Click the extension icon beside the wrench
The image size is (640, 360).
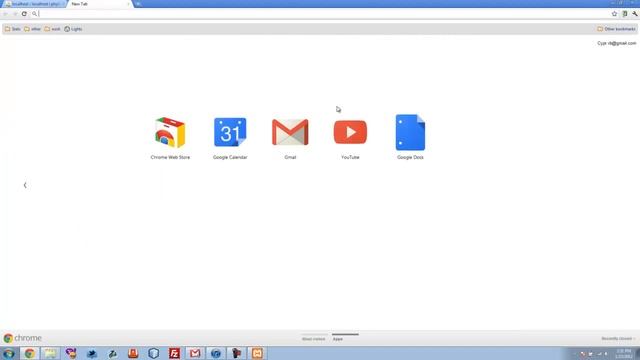click(624, 14)
